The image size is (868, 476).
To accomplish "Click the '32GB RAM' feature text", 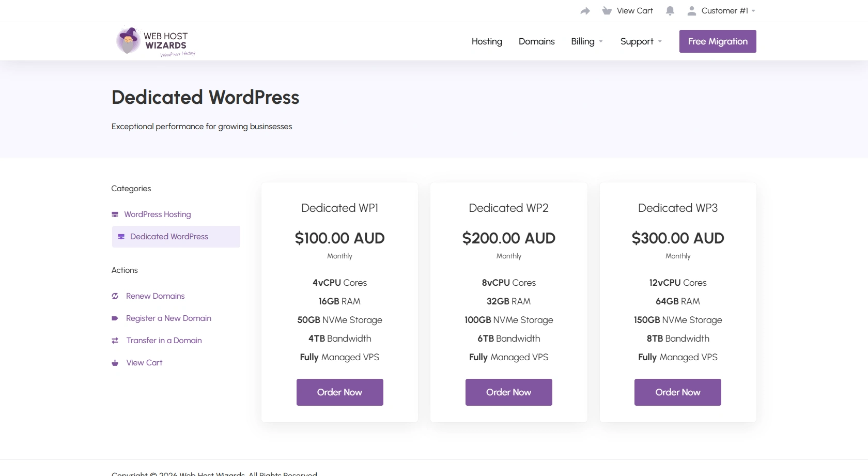I will coord(509,301).
